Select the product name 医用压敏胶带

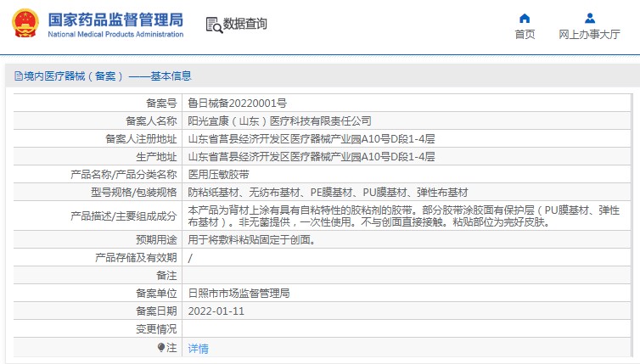coord(218,175)
